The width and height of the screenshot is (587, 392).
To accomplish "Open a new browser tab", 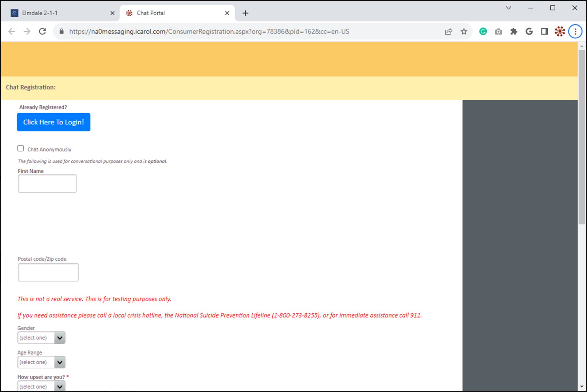I will 245,13.
